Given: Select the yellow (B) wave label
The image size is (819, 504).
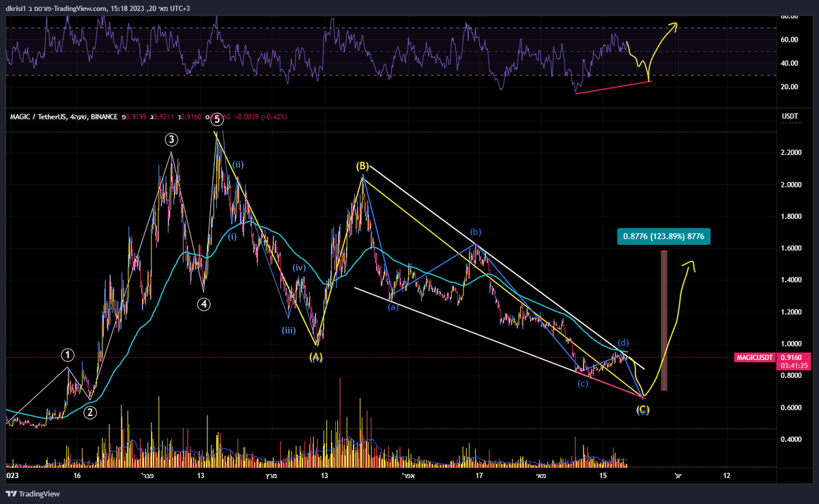Looking at the screenshot, I should (362, 166).
